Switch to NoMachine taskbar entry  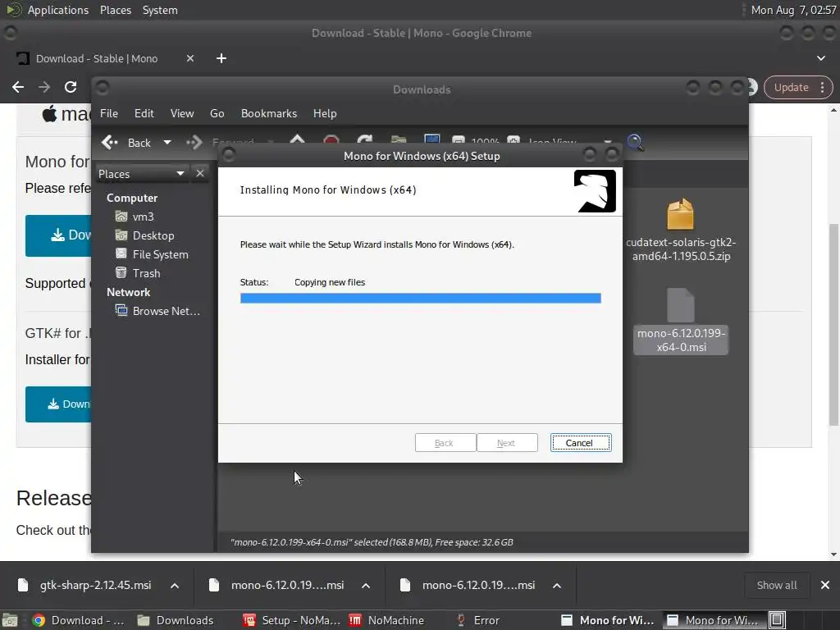pyautogui.click(x=387, y=620)
